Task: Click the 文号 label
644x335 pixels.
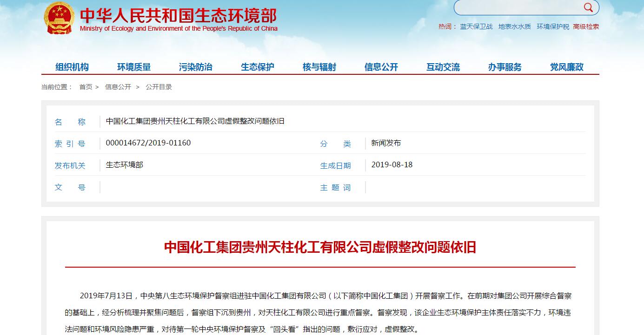Action: [x=70, y=187]
